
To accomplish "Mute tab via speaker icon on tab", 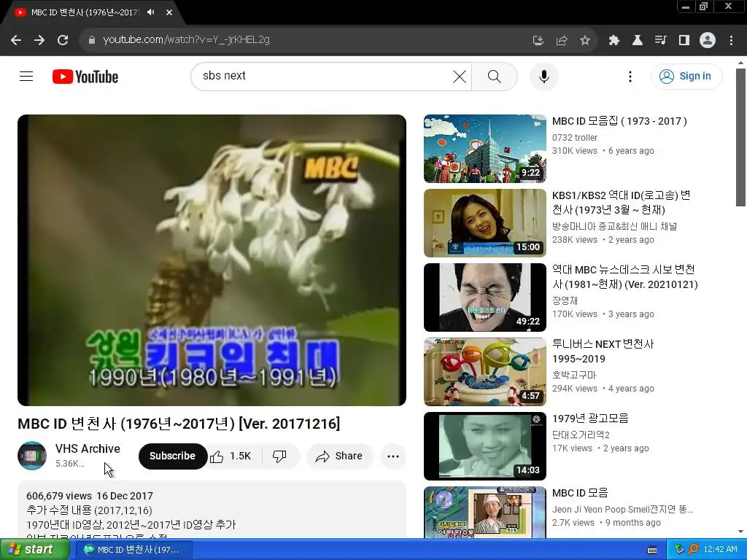I will [151, 12].
